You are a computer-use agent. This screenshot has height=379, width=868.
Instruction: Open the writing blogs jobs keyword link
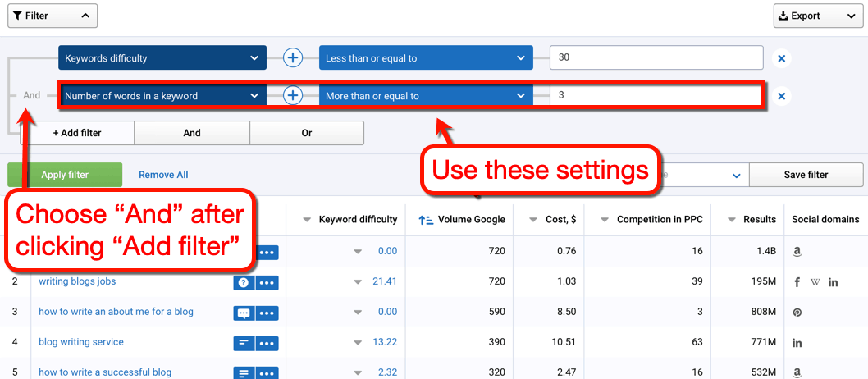[x=77, y=281]
